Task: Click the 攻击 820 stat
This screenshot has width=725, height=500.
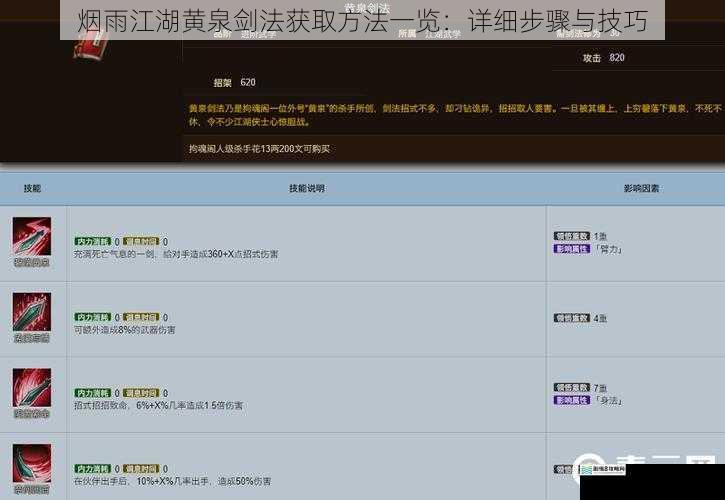Action: [x=603, y=58]
